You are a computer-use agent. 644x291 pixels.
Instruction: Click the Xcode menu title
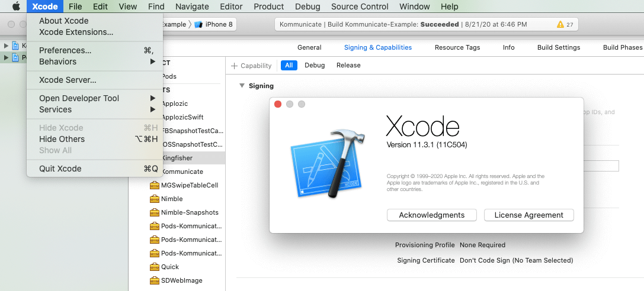(45, 7)
